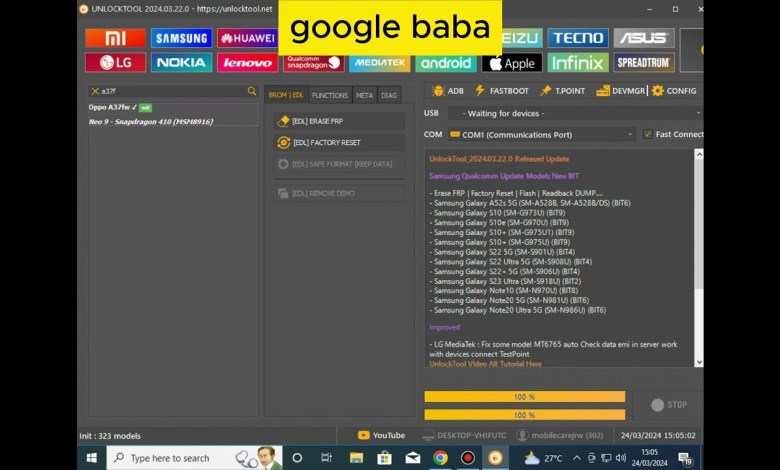Open the DIAG tab
The height and width of the screenshot is (470, 780).
click(389, 95)
